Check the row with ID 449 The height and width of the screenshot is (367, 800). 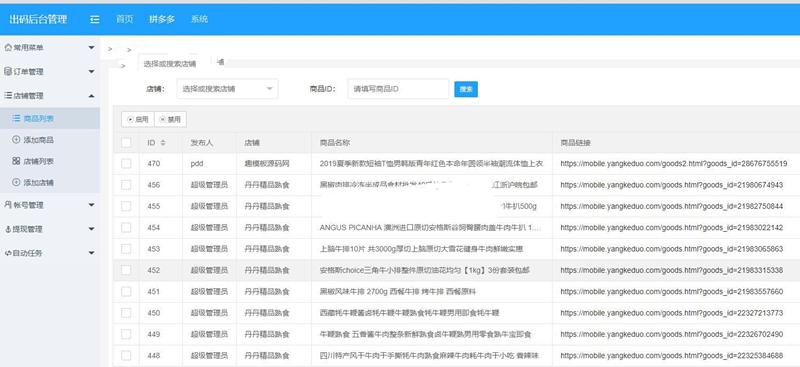[126, 334]
